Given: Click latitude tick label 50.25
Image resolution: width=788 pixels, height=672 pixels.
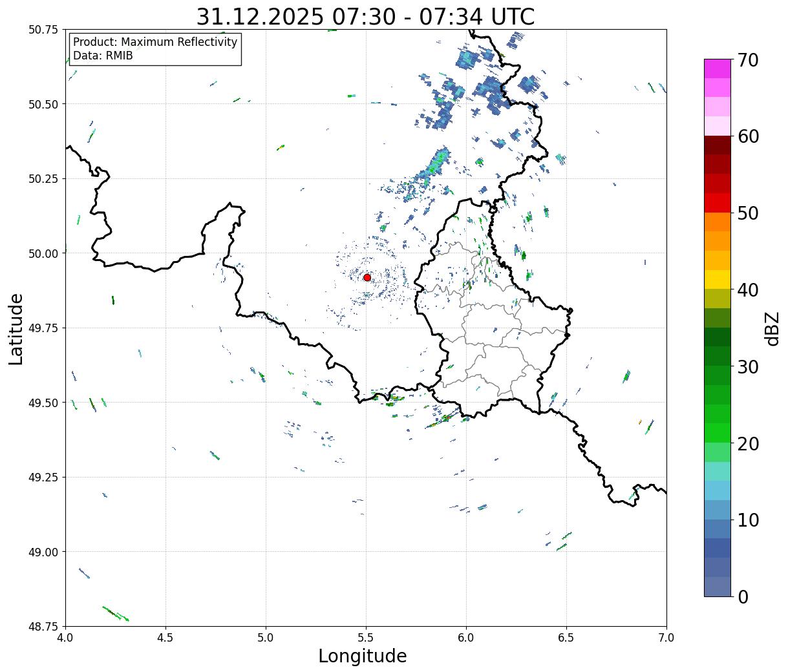Looking at the screenshot, I should coord(43,178).
